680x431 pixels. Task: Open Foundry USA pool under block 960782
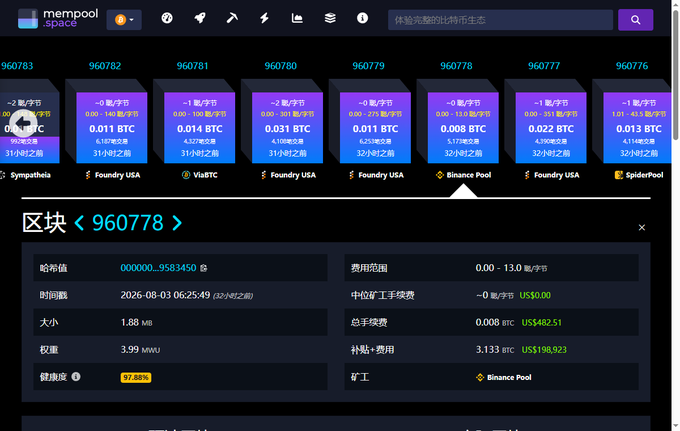(113, 175)
